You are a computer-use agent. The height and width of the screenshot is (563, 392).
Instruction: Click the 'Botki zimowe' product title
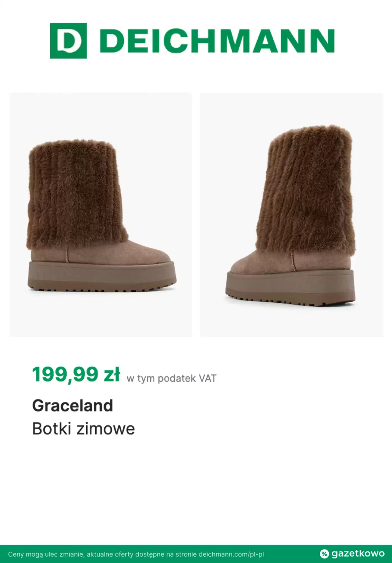click(x=84, y=429)
